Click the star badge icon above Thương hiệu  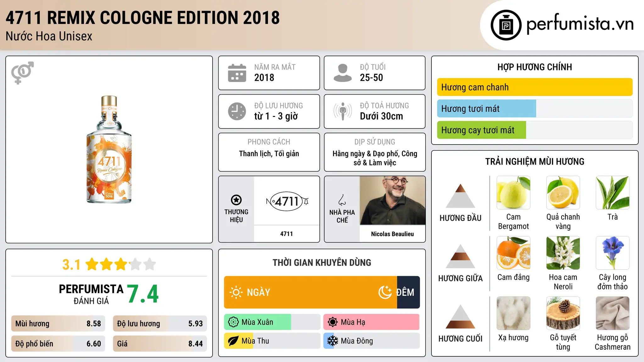[236, 200]
